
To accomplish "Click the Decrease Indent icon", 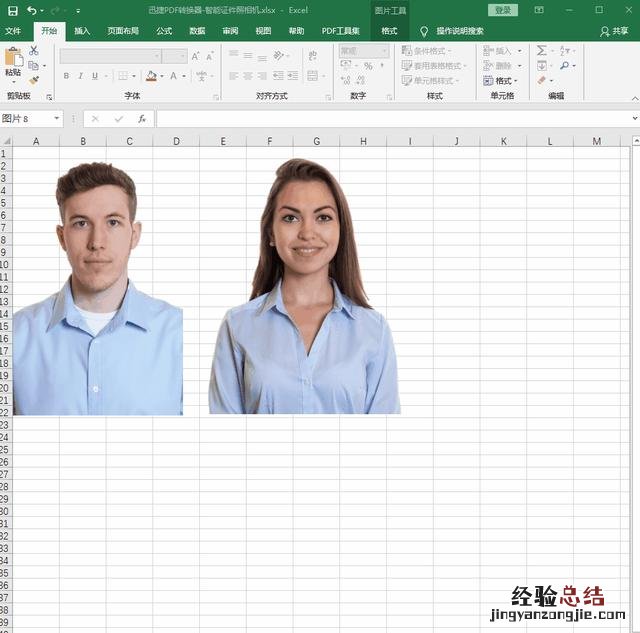I will 278,76.
